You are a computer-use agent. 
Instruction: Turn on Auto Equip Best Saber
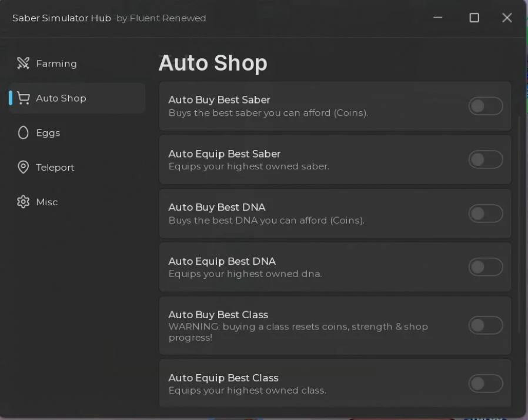pyautogui.click(x=486, y=159)
